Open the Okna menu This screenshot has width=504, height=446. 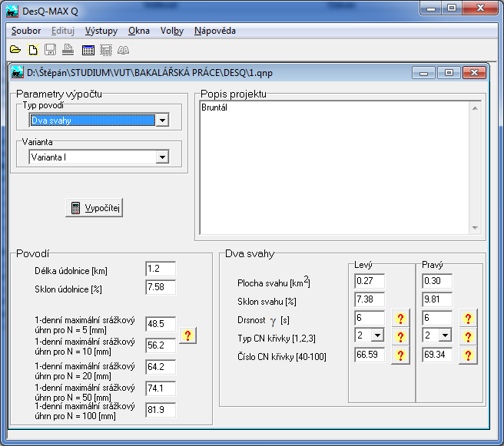(139, 31)
